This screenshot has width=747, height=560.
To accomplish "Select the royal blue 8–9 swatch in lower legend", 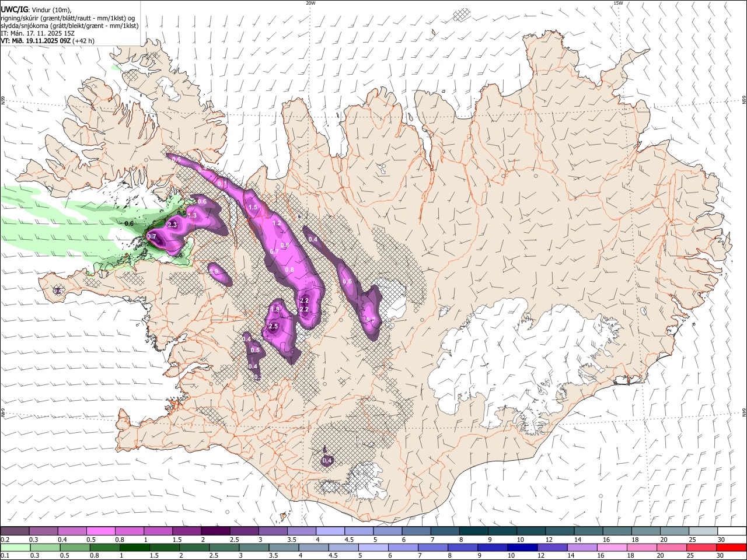I will click(463, 547).
